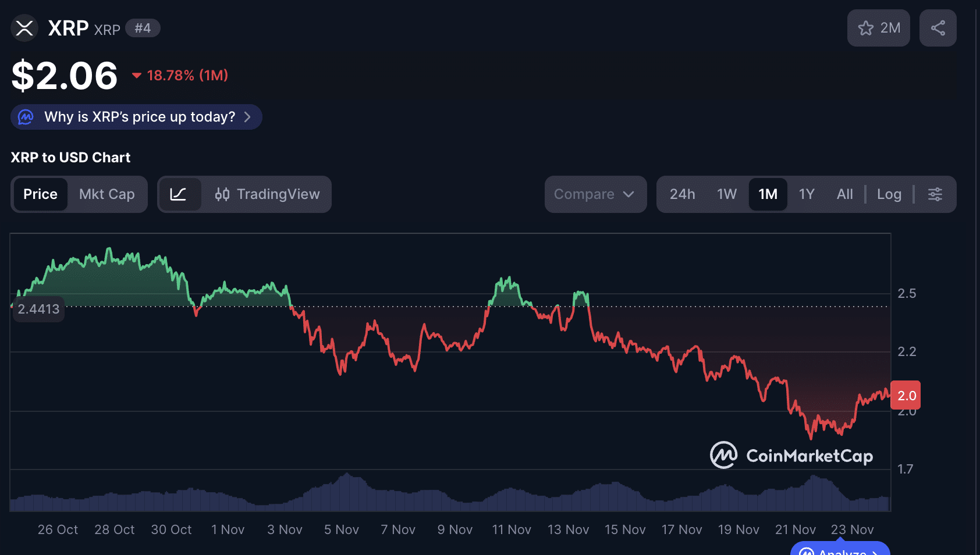Select the 1M time range

[x=768, y=194]
